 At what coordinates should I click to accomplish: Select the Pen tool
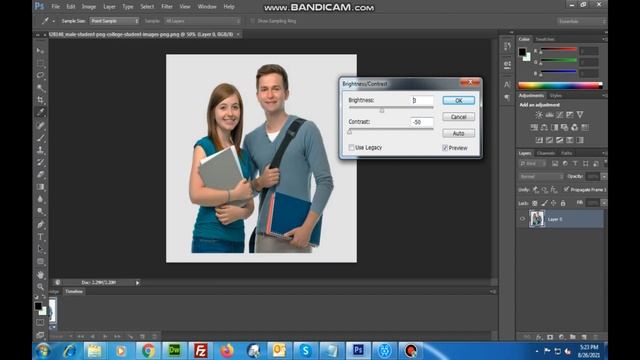[40, 224]
